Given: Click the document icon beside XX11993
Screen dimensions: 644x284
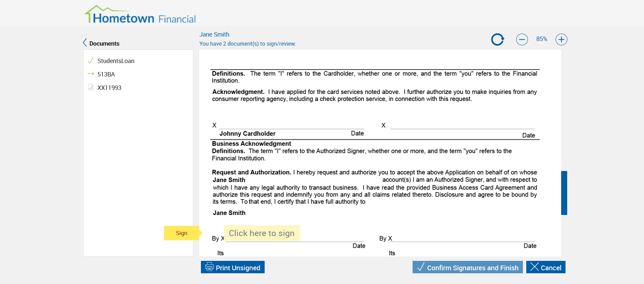Looking at the screenshot, I should (x=91, y=87).
